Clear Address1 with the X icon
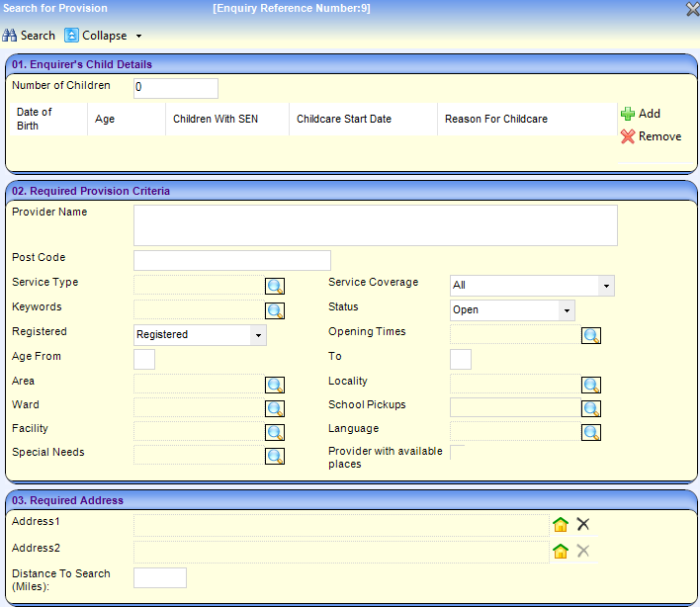 point(583,525)
